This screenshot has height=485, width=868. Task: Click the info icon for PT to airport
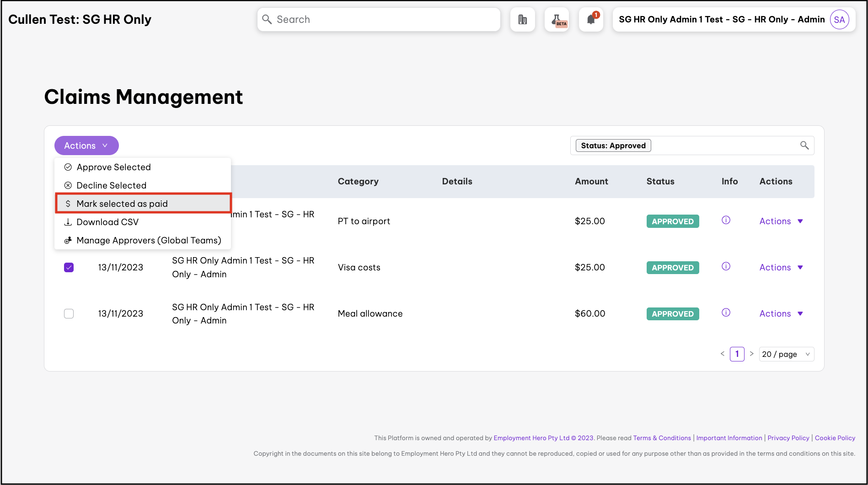(726, 221)
